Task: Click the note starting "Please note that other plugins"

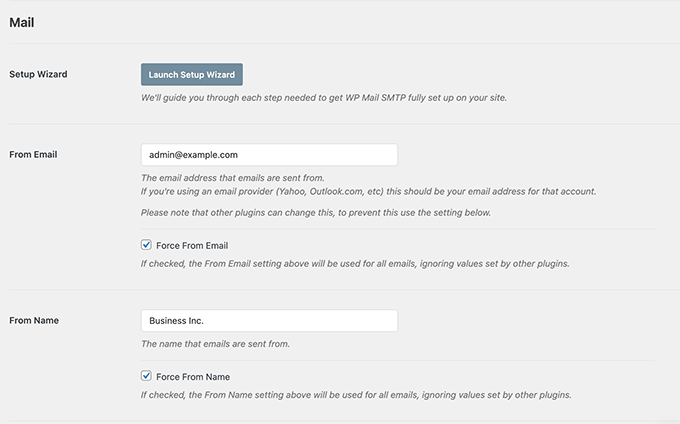Action: (x=316, y=213)
